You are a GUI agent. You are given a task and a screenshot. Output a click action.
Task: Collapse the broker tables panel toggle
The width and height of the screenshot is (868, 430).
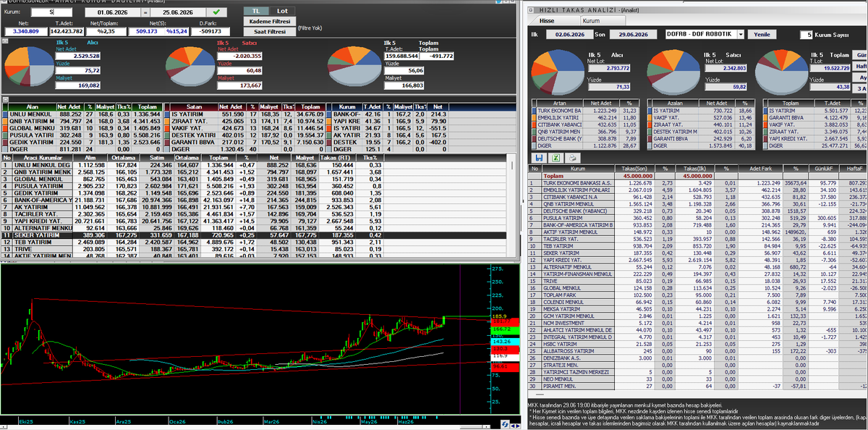pos(4,99)
